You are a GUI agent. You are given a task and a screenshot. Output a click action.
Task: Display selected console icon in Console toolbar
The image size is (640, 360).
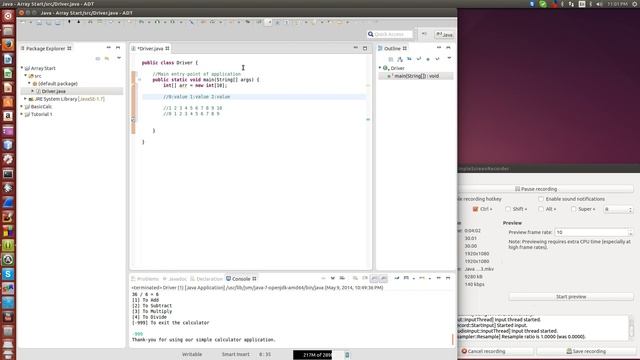coord(407,278)
